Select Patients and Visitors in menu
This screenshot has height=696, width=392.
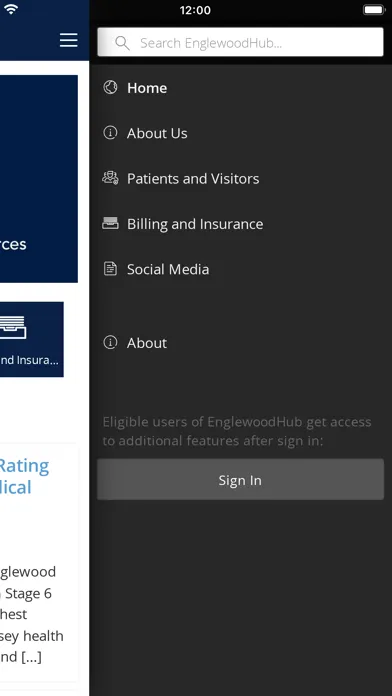(x=241, y=178)
